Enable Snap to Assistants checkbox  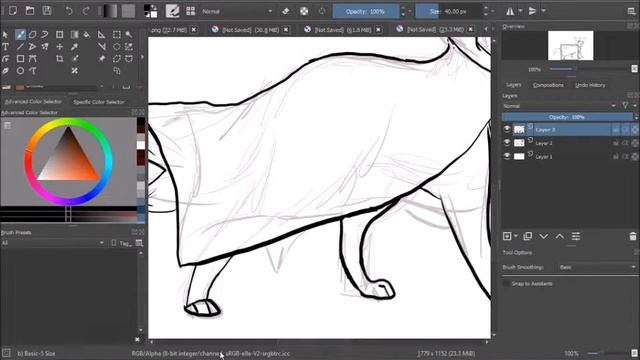coord(507,283)
